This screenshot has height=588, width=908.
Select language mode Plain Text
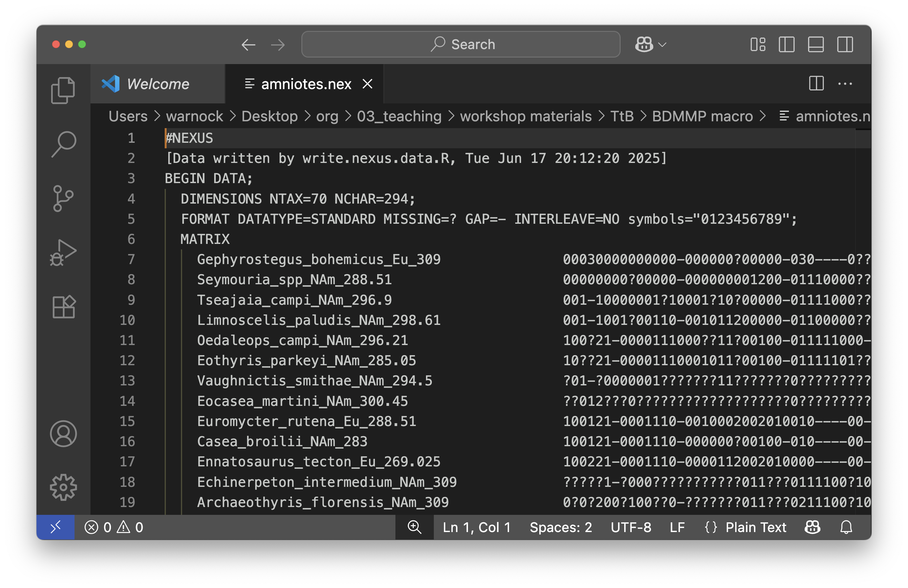point(755,527)
